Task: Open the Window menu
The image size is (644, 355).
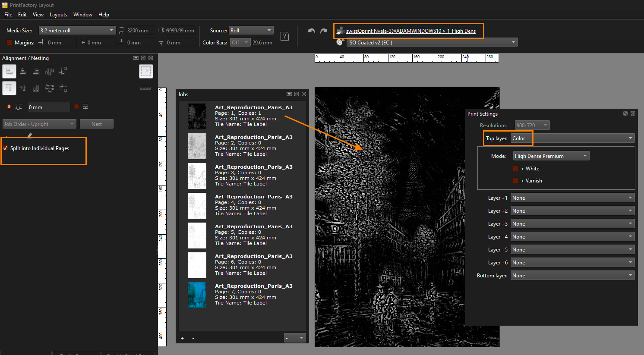Action: [x=83, y=14]
